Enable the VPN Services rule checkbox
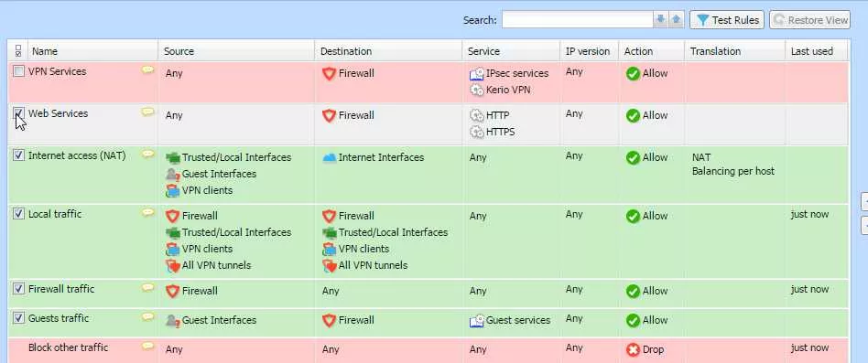 tap(19, 70)
